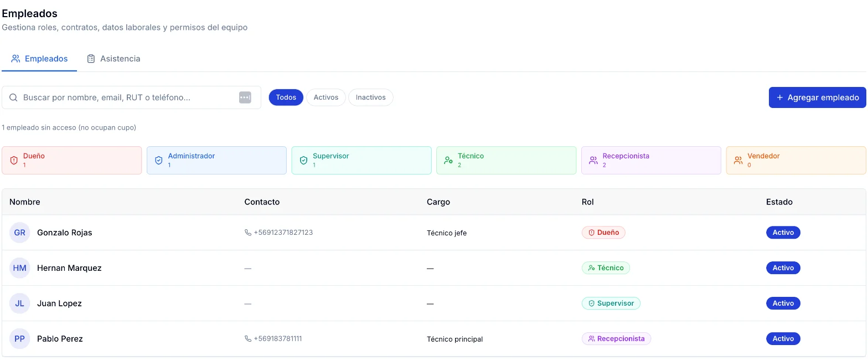Viewport: 868px width, 360px height.
Task: Click the shield-check icon on Supervisor card
Action: [x=303, y=161]
